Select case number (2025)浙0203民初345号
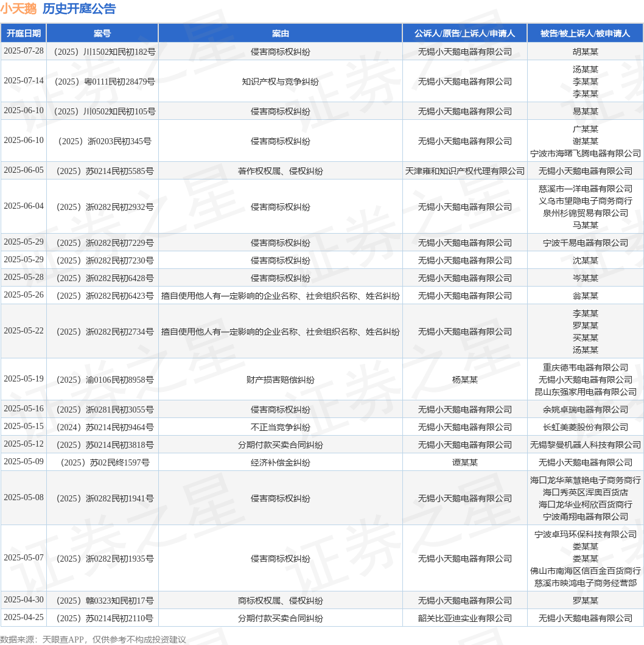Viewport: 644px width, 645px height. pyautogui.click(x=105, y=141)
